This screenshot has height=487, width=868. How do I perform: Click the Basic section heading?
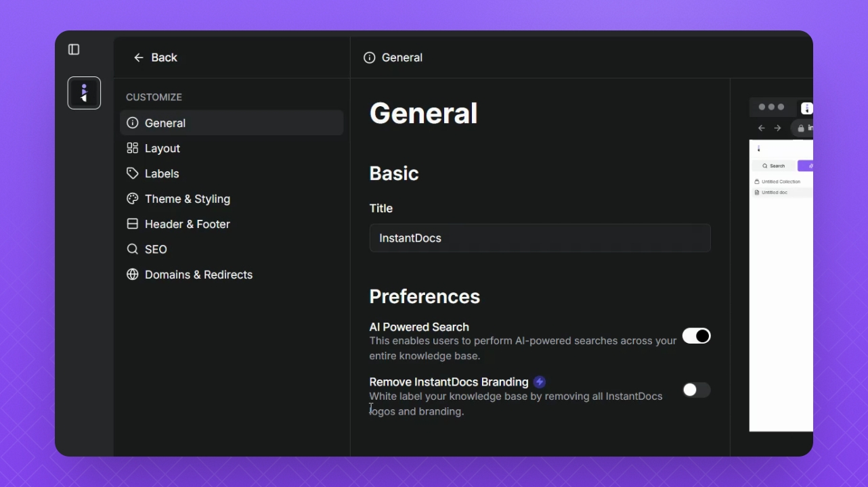[394, 173]
